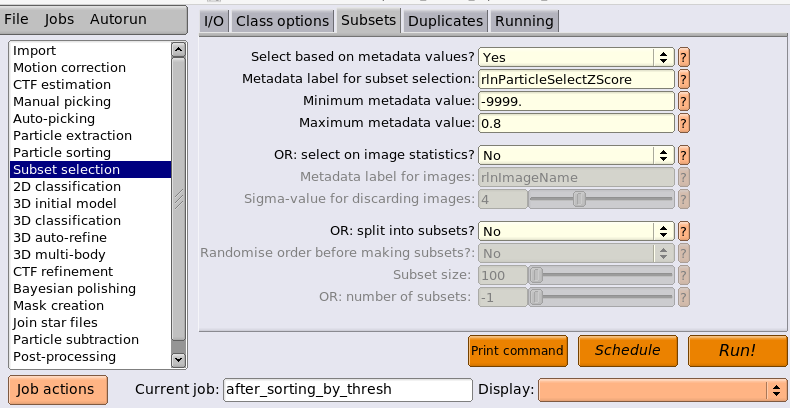This screenshot has height=408, width=790.
Task: Expand the Display dropdown
Action: [x=662, y=390]
